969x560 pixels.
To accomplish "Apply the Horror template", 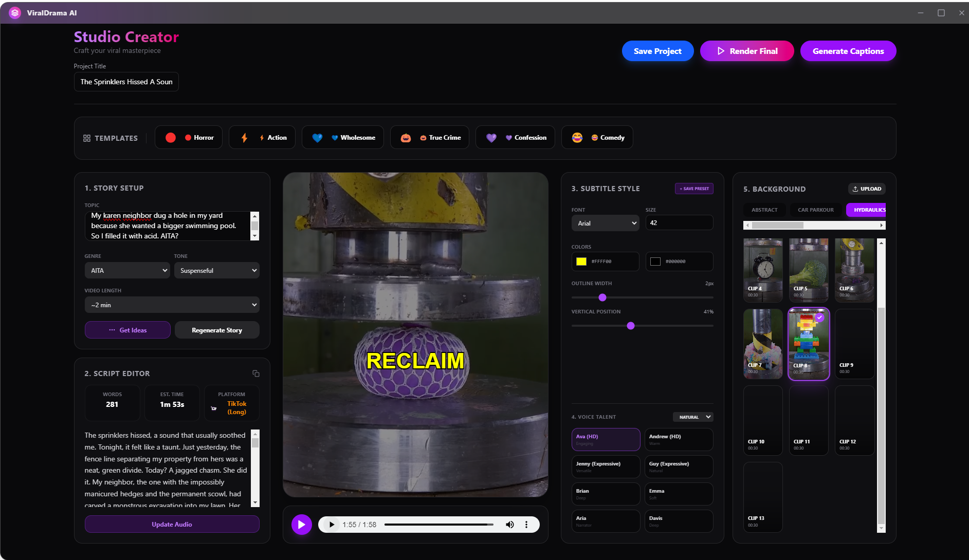I will coord(189,138).
